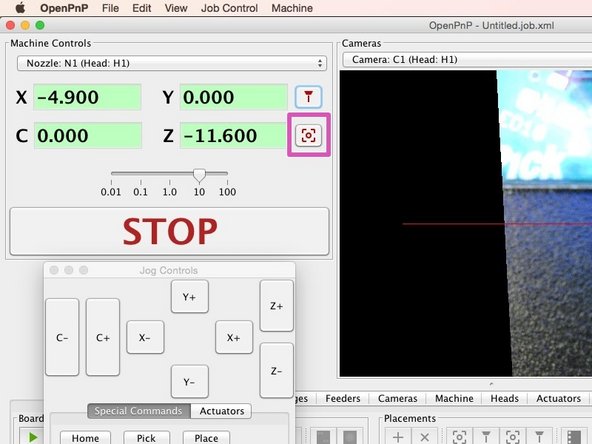Click the Jog Controls title bar
The image size is (592, 444).
(x=170, y=270)
